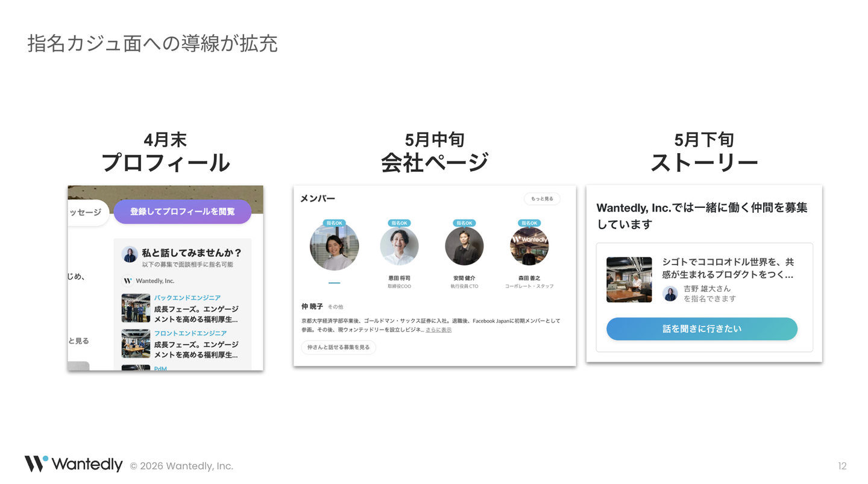The width and height of the screenshot is (868, 484).
Task: Click the 話を聞きに行きたい button
Action: point(702,329)
